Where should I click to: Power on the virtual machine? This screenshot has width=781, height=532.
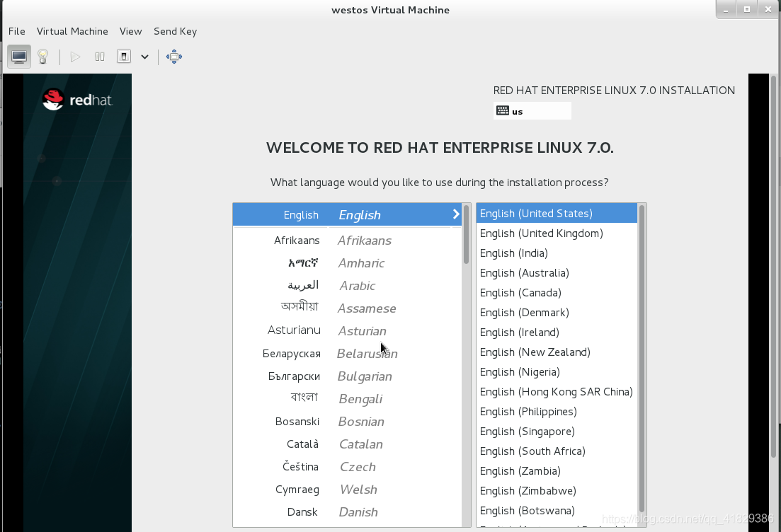pos(75,57)
